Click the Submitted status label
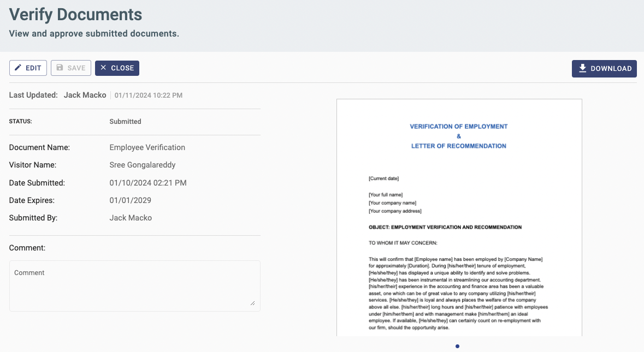This screenshot has width=644, height=352. click(x=125, y=121)
